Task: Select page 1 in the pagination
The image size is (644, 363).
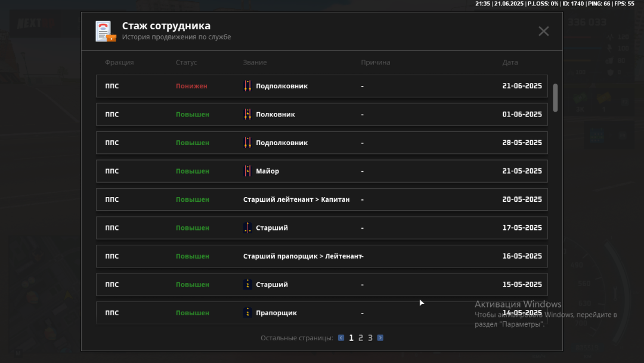Action: click(351, 338)
